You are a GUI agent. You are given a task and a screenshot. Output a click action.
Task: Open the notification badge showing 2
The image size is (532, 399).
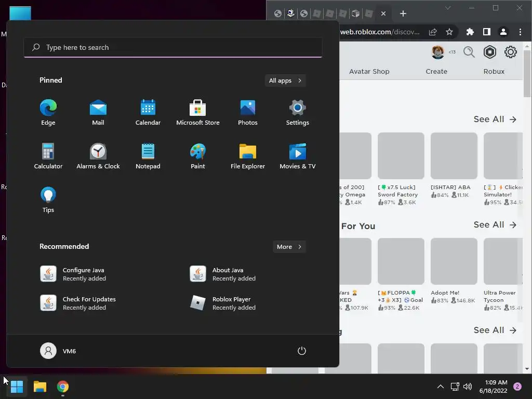pos(517,387)
